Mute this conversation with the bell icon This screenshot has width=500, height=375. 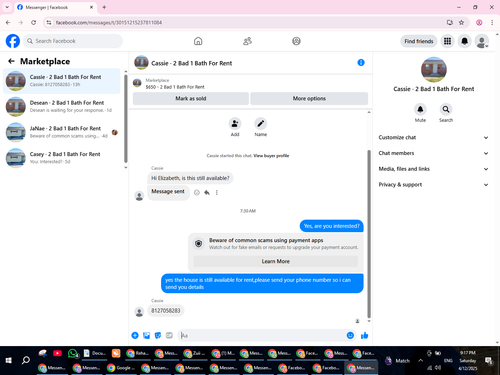420,109
